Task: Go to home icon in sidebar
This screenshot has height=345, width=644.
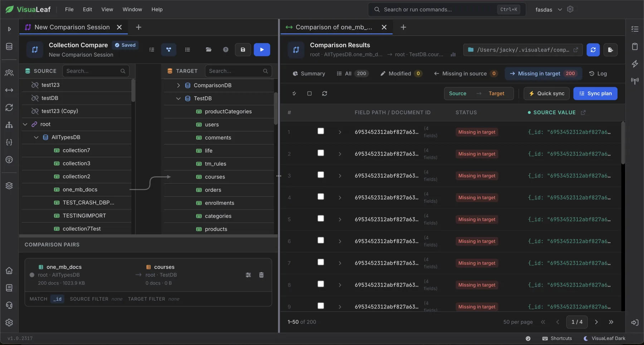Action: pos(9,270)
